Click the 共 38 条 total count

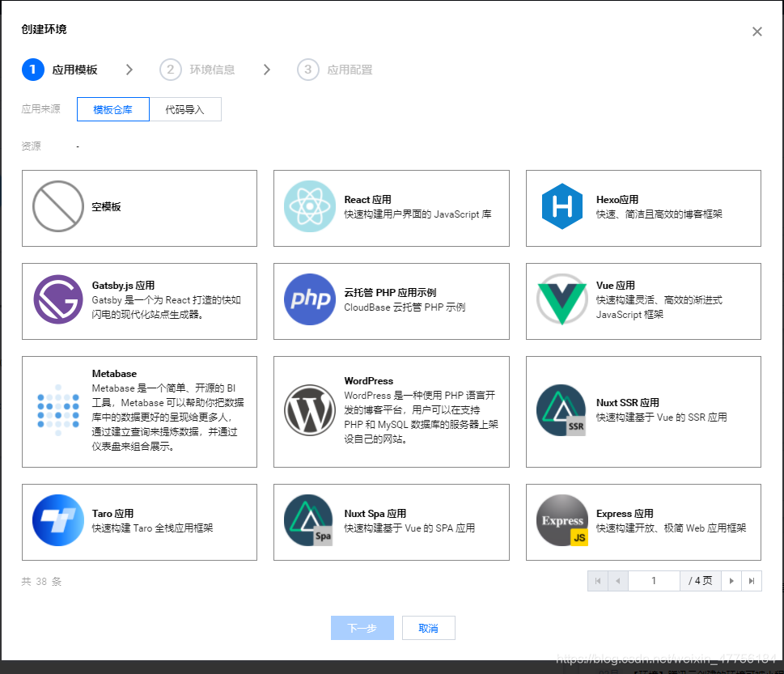(41, 582)
